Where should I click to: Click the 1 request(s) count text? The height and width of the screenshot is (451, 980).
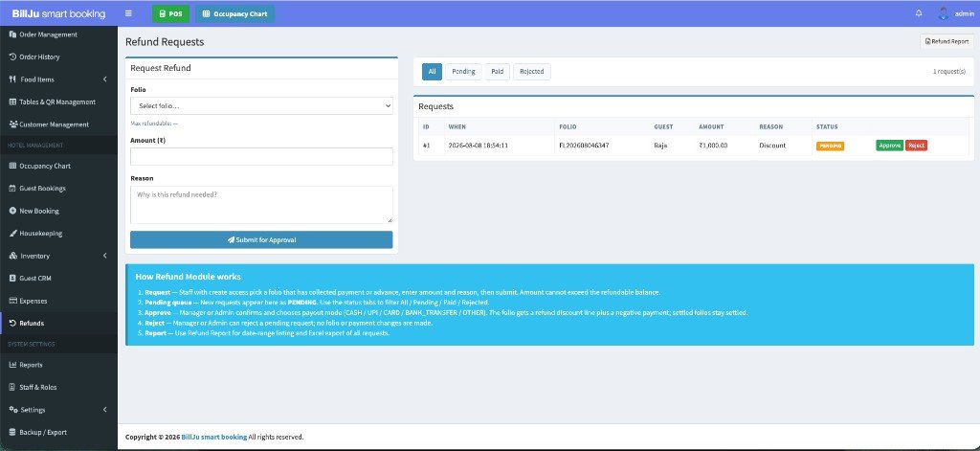[x=949, y=71]
